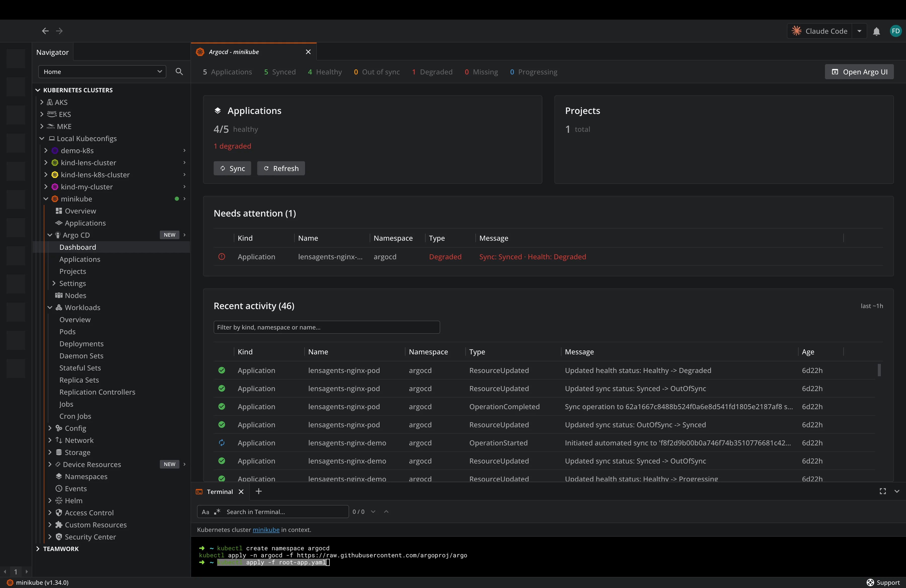The image size is (906, 588).
Task: Go back with the left arrow
Action: point(45,31)
